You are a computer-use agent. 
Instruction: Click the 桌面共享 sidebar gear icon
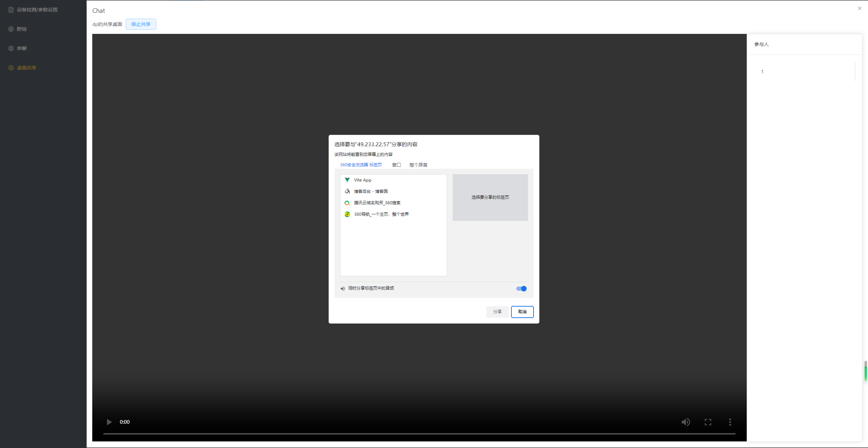coord(11,68)
